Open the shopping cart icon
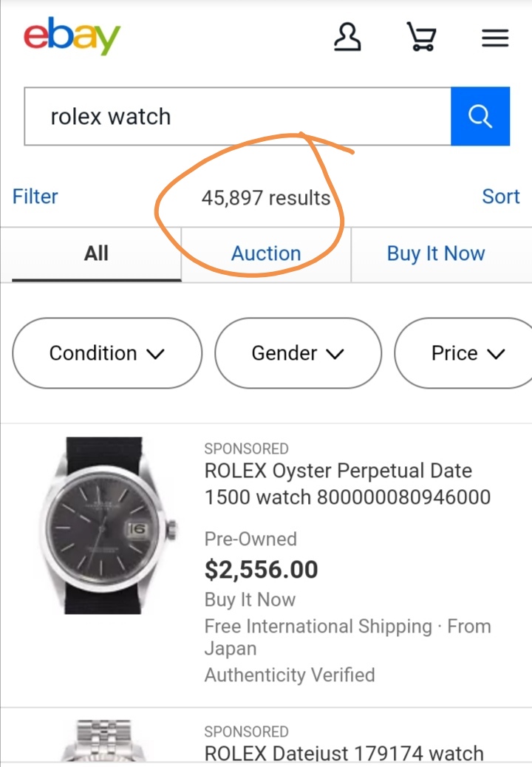Image resolution: width=532 pixels, height=767 pixels. coord(421,37)
